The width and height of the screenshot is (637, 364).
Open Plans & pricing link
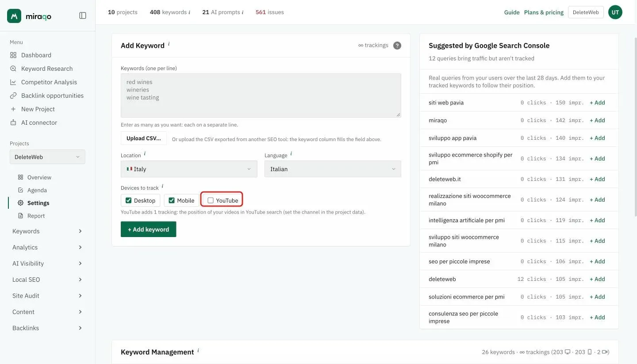coord(544,12)
